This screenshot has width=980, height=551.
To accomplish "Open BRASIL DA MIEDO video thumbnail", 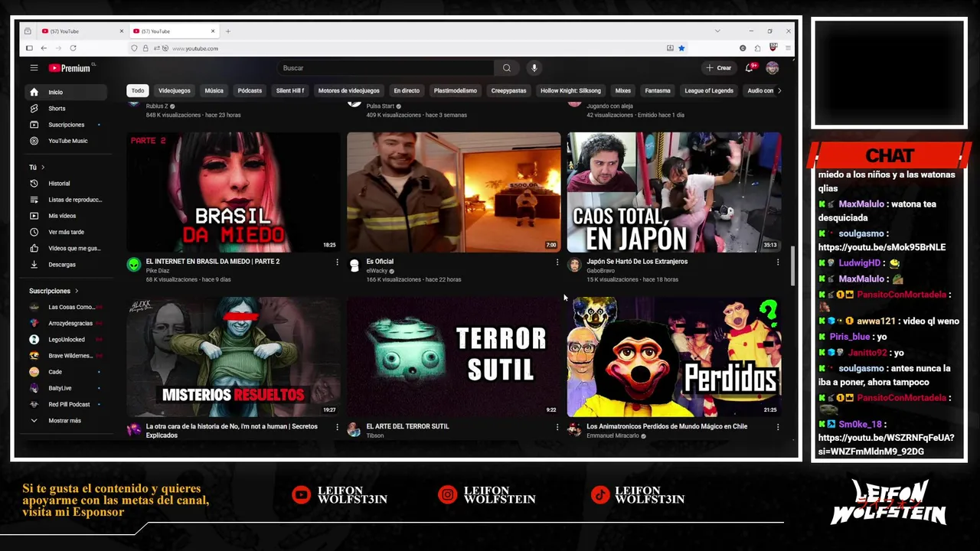I will point(234,192).
